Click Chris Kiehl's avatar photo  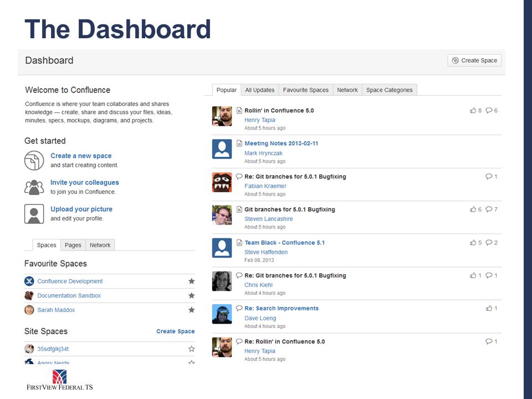tap(222, 281)
